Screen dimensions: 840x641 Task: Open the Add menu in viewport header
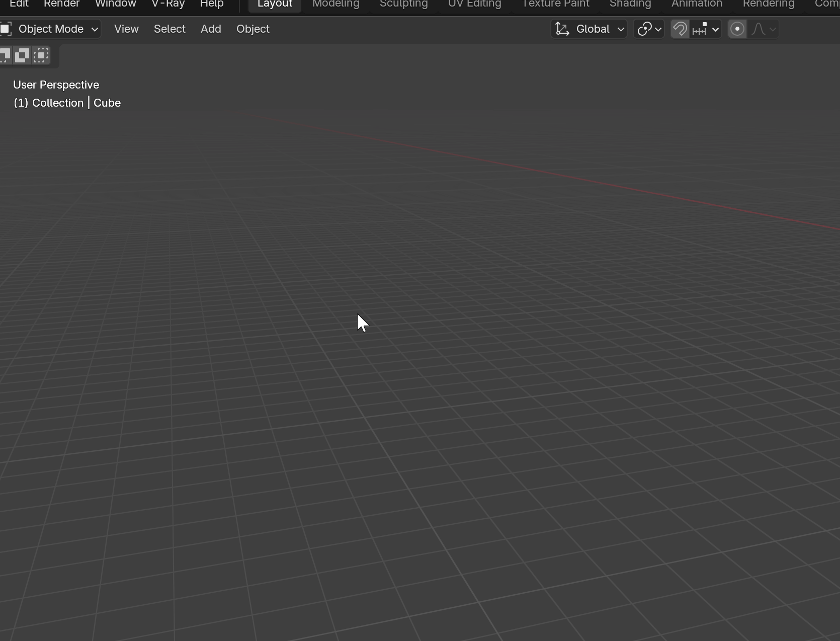click(x=211, y=29)
